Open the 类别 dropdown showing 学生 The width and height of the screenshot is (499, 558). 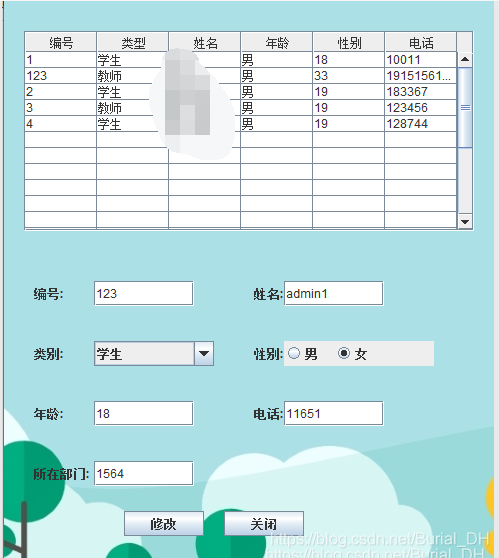(x=154, y=353)
